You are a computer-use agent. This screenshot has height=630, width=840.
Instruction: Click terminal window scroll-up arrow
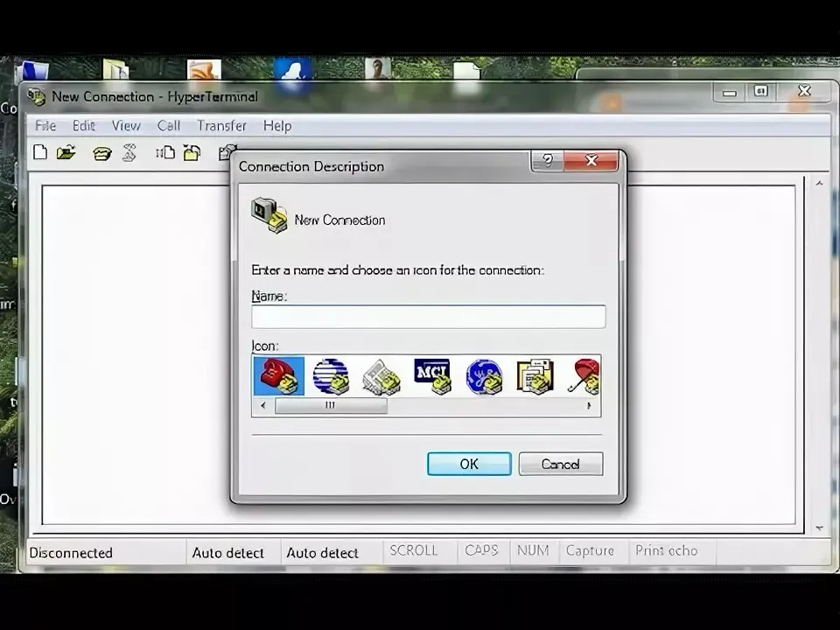tap(819, 184)
